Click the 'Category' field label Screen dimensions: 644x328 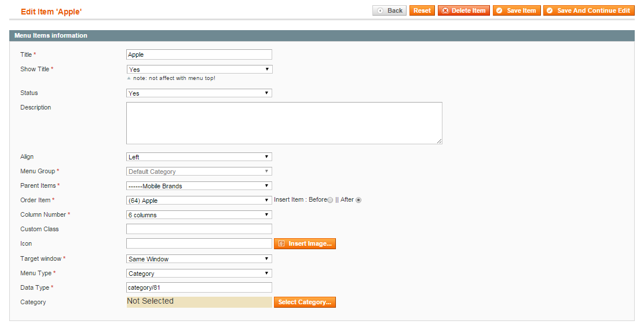click(33, 302)
